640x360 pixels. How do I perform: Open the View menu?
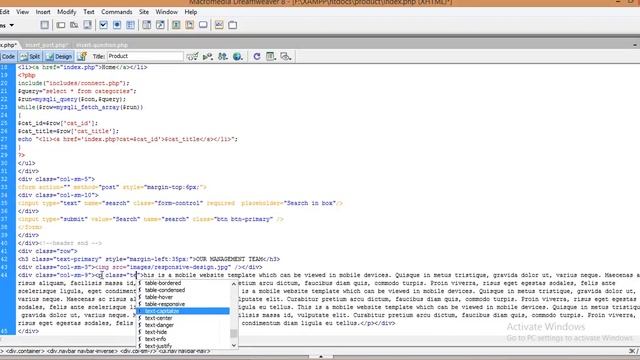pyautogui.click(x=22, y=12)
